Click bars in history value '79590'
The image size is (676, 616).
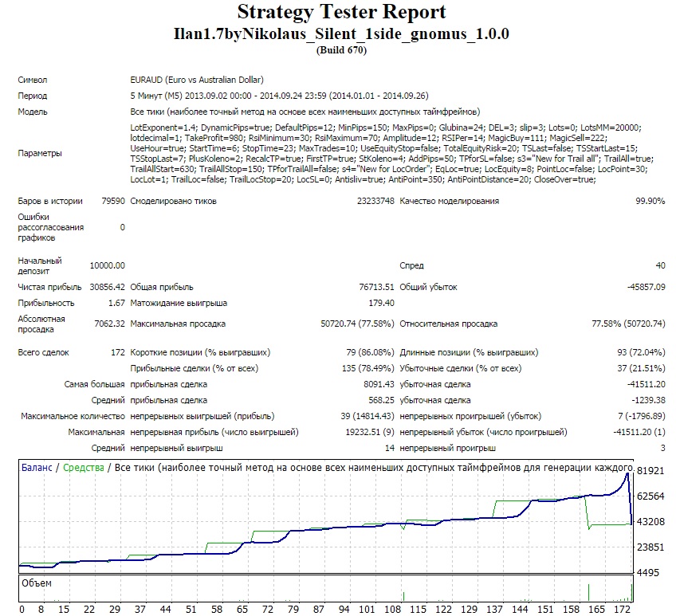coord(113,201)
